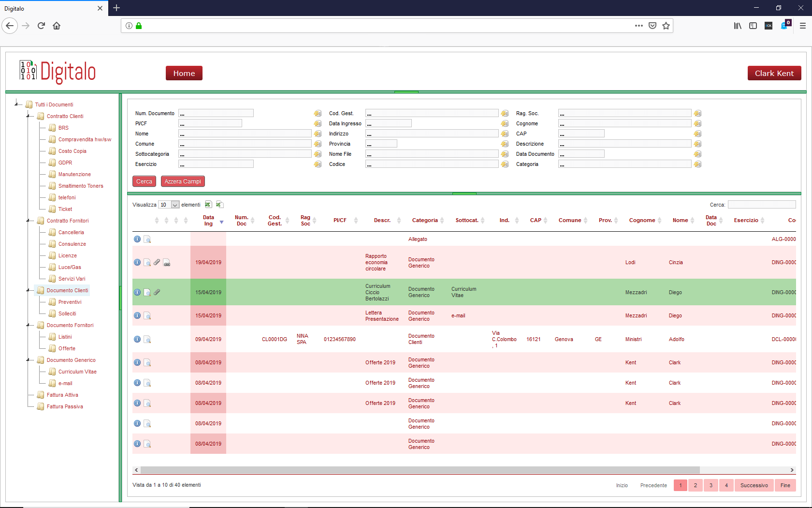Focus the table Cerca filter field

(762, 205)
